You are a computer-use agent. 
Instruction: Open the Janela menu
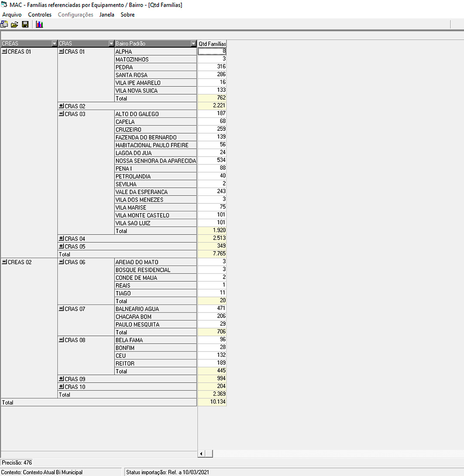pyautogui.click(x=107, y=15)
